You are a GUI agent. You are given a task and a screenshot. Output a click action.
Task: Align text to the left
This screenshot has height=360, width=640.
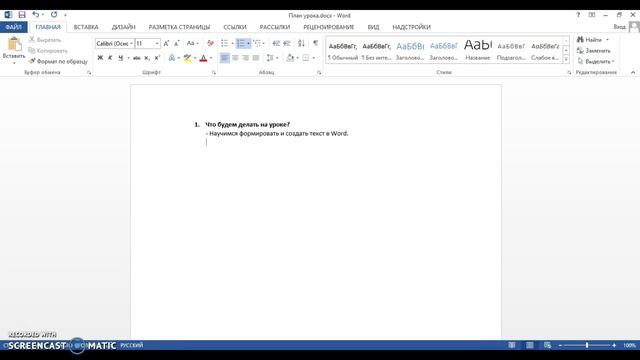(x=224, y=58)
